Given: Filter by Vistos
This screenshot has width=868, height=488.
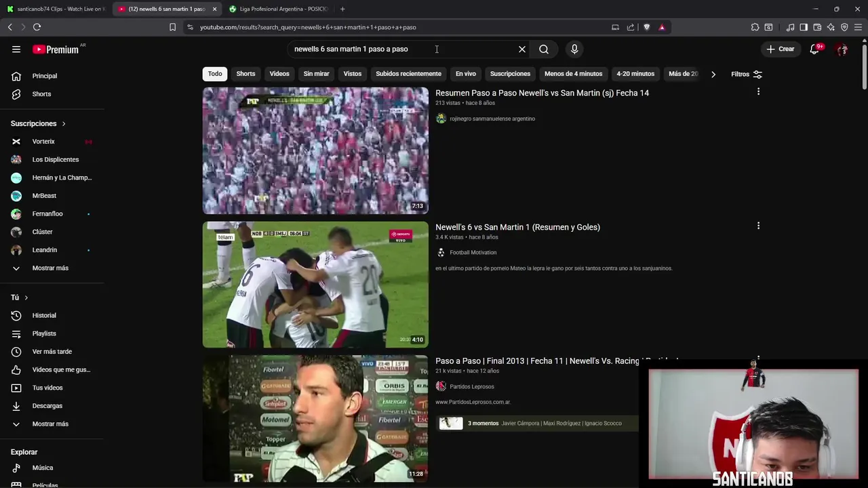Looking at the screenshot, I should 353,74.
